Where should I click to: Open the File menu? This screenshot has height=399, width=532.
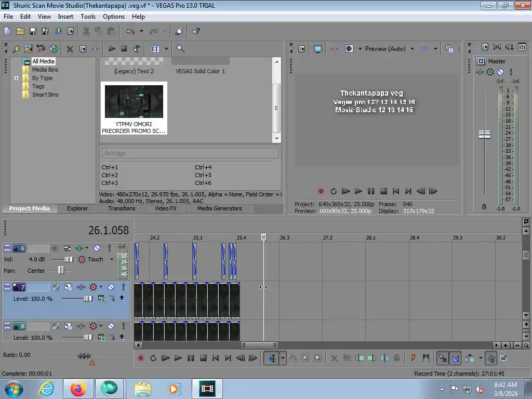[x=8, y=17]
